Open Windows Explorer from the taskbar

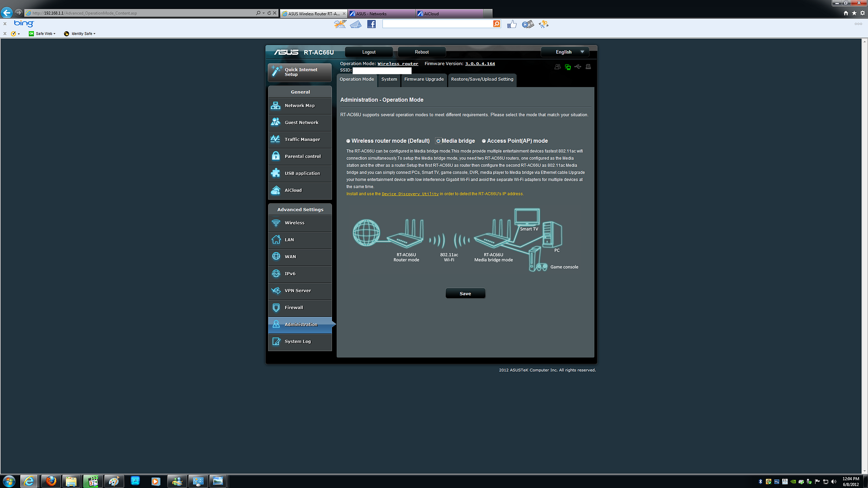coord(71,481)
